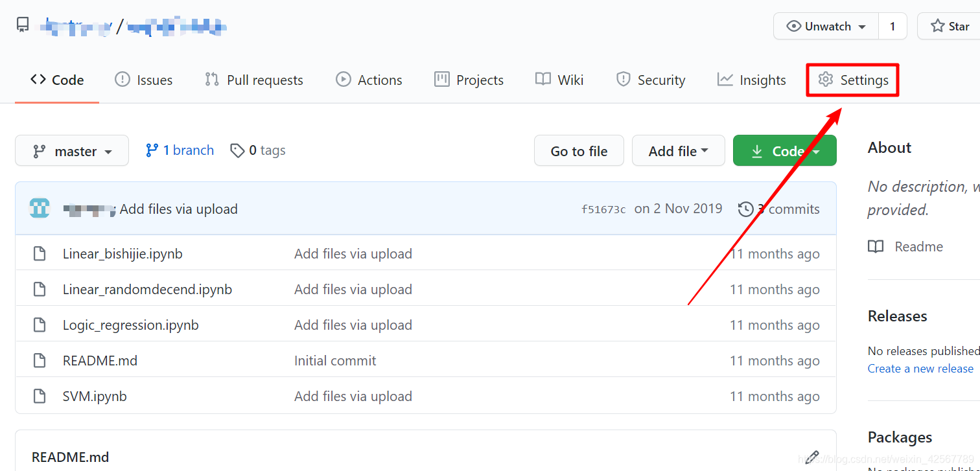
Task: Click file icon beside Logic_regression.ipynb
Action: click(x=40, y=325)
